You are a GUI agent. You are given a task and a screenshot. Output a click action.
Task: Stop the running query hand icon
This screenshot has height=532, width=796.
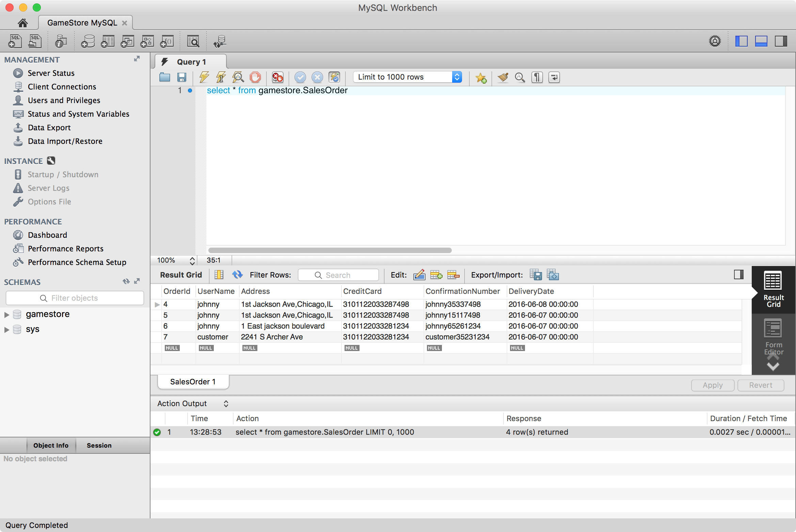point(255,77)
